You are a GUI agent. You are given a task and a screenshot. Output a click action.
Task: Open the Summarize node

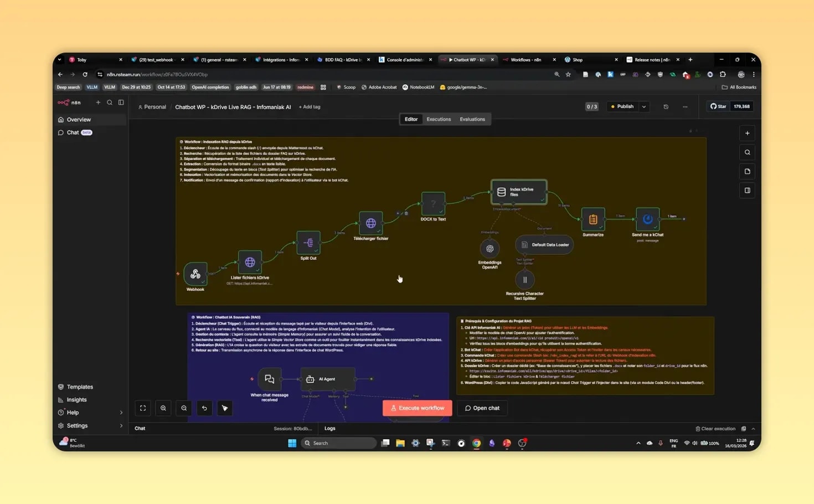click(593, 219)
